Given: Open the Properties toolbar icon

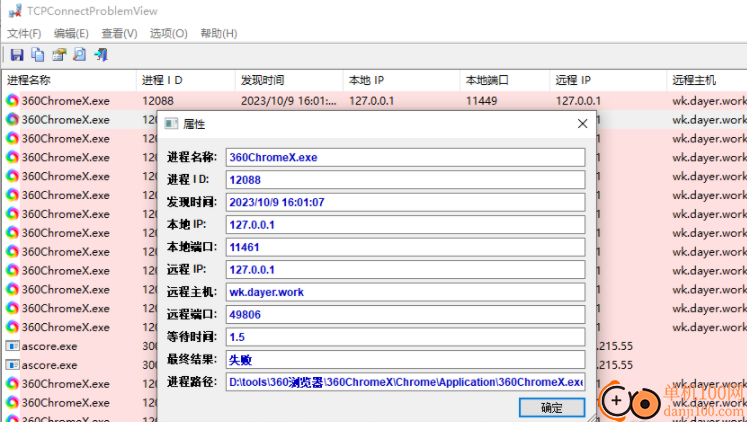Looking at the screenshot, I should pos(59,55).
